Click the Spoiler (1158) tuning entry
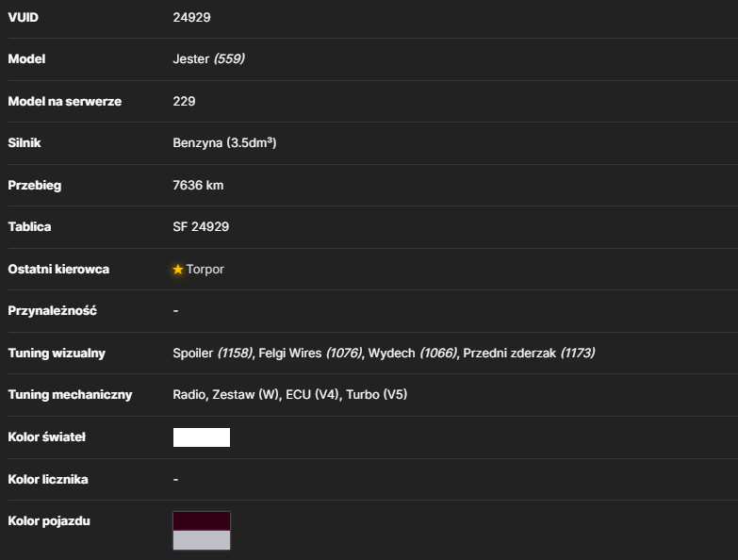Image resolution: width=738 pixels, height=560 pixels. click(213, 353)
